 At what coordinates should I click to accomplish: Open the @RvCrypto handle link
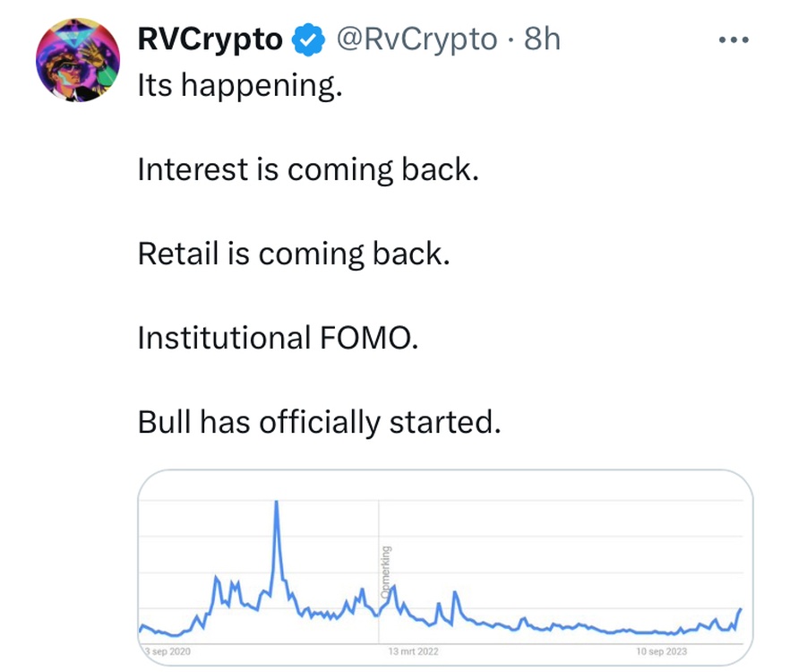[x=416, y=39]
